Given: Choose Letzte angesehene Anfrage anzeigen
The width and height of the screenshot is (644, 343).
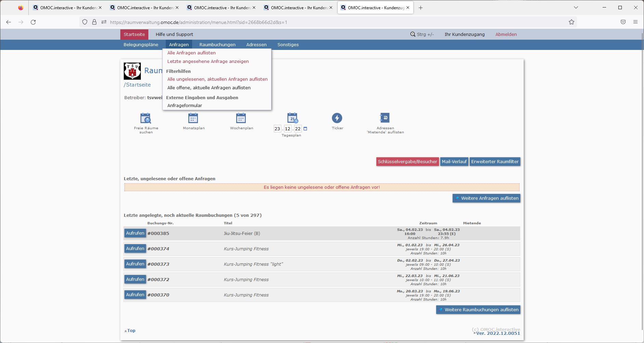Looking at the screenshot, I should (x=208, y=61).
